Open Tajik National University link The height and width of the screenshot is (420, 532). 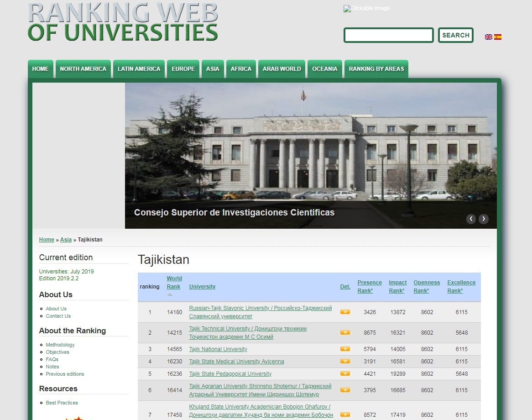coord(218,349)
